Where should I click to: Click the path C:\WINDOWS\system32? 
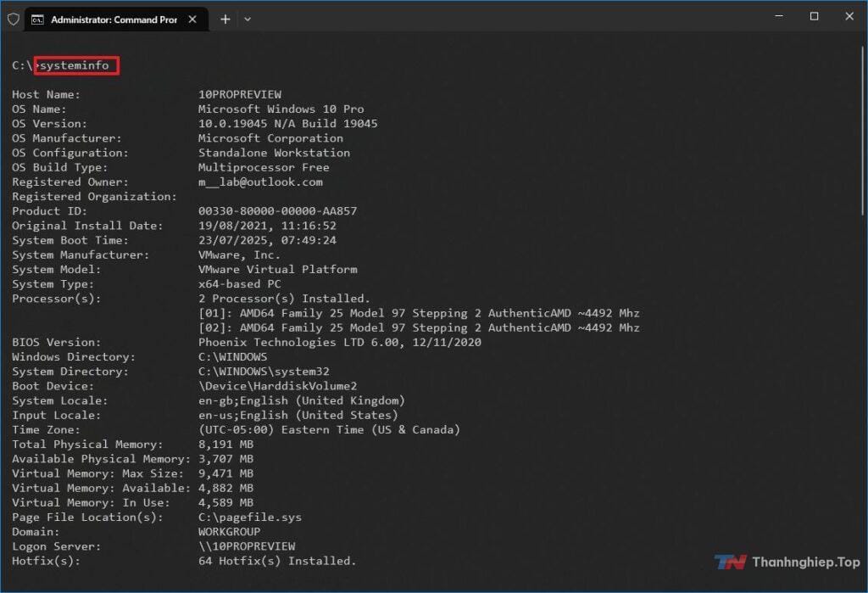pyautogui.click(x=264, y=372)
